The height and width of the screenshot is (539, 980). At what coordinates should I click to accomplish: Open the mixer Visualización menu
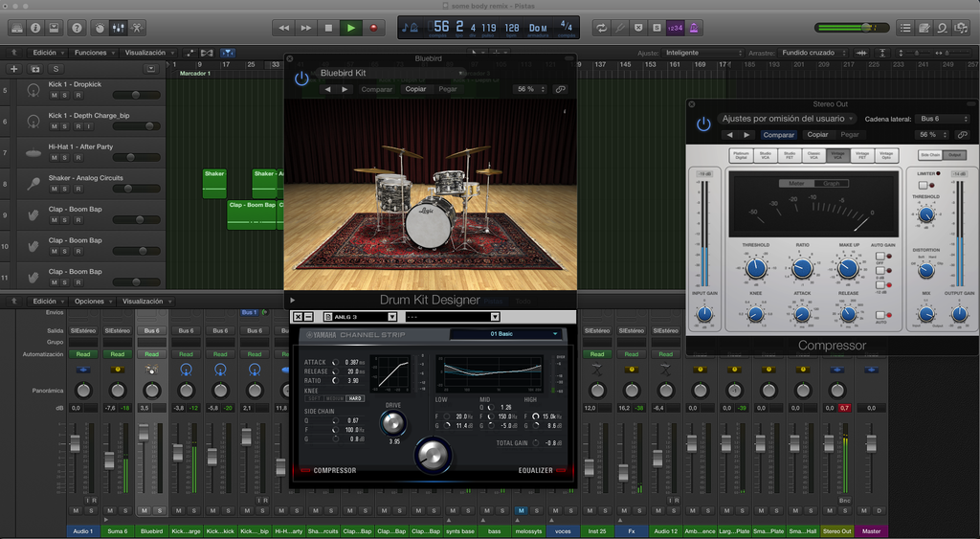coord(146,301)
